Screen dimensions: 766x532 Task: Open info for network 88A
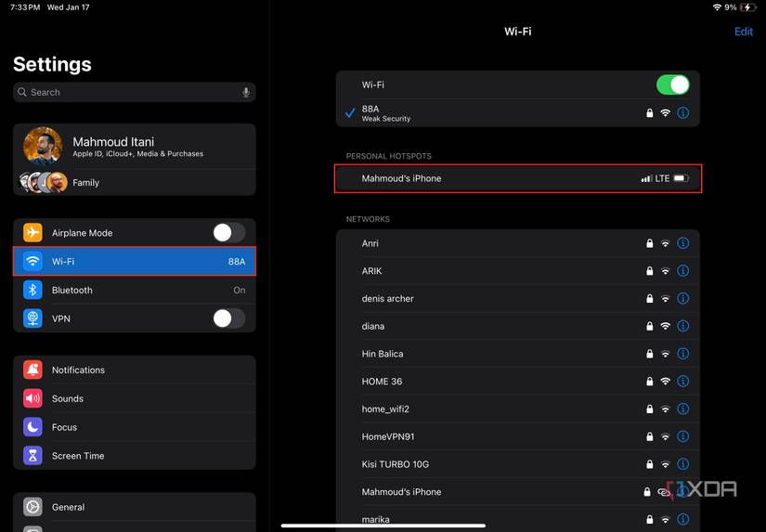(x=683, y=113)
